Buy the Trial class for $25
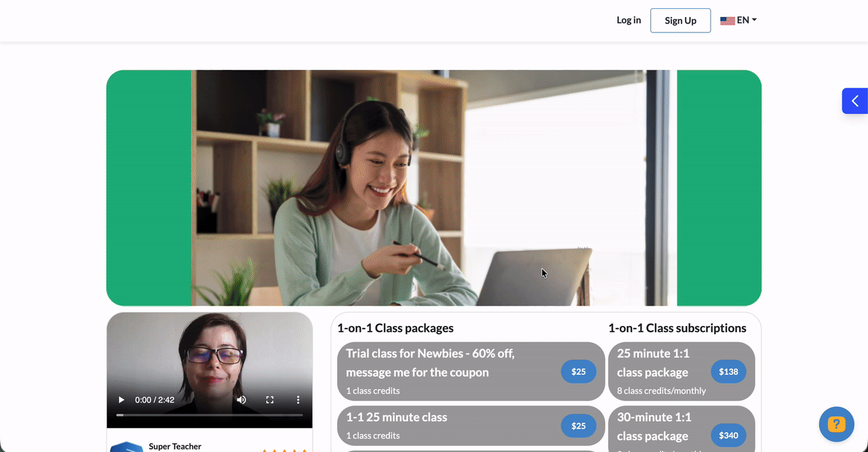The width and height of the screenshot is (868, 452). (578, 371)
